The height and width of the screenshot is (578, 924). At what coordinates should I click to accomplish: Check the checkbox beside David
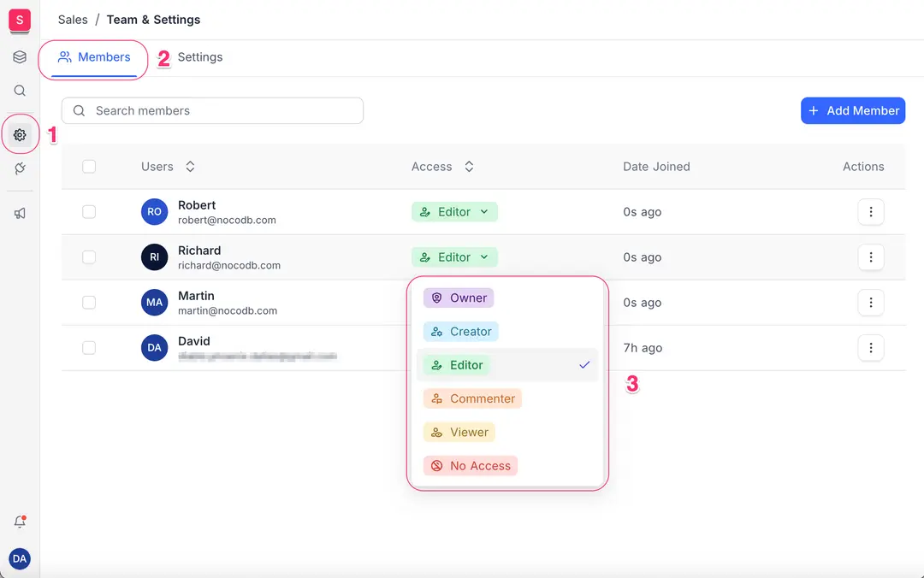pos(89,347)
